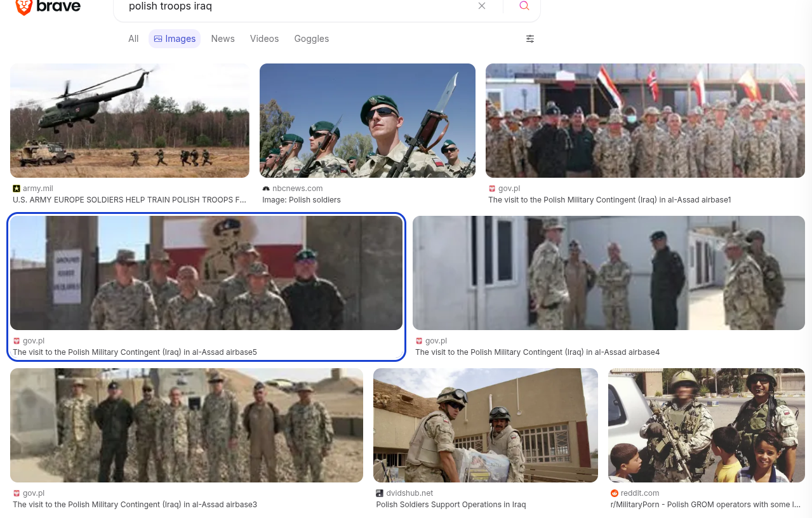Click the al-Assad airbase3 result title

pos(135,505)
